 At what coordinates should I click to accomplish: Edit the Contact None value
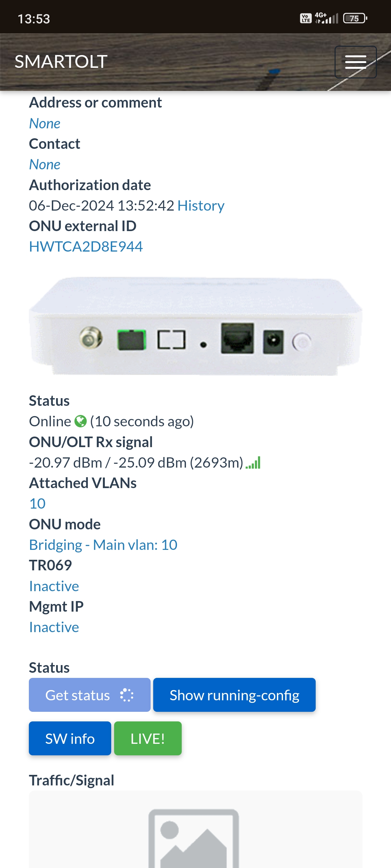pos(45,165)
